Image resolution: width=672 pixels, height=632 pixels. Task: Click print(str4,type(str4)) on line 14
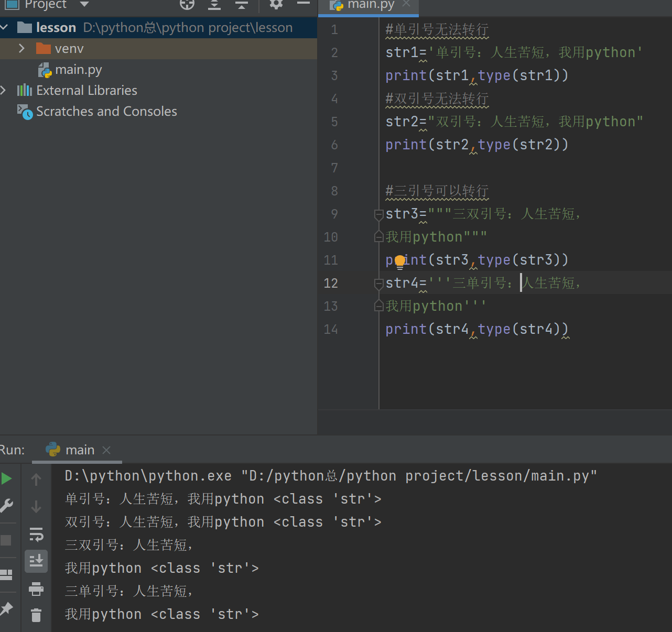[477, 329]
